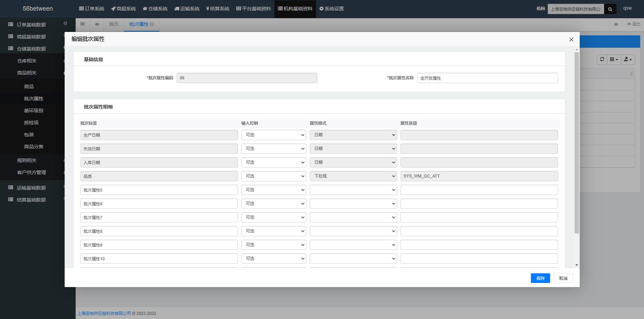
Task: Open the export dropdown icon
Action: [x=628, y=59]
